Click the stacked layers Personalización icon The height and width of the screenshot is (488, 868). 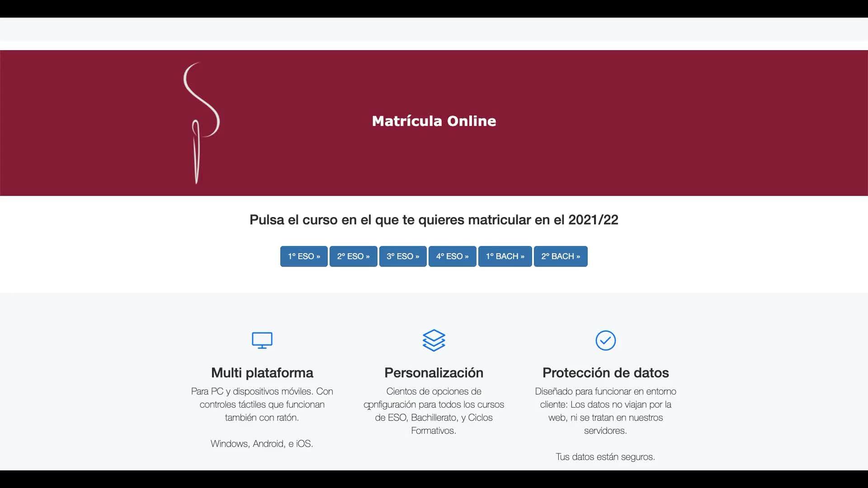pos(434,340)
